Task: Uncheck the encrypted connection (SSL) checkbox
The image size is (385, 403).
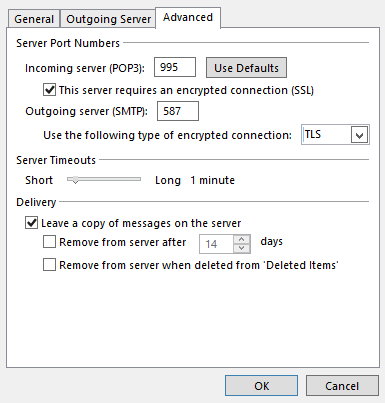Action: click(x=49, y=90)
